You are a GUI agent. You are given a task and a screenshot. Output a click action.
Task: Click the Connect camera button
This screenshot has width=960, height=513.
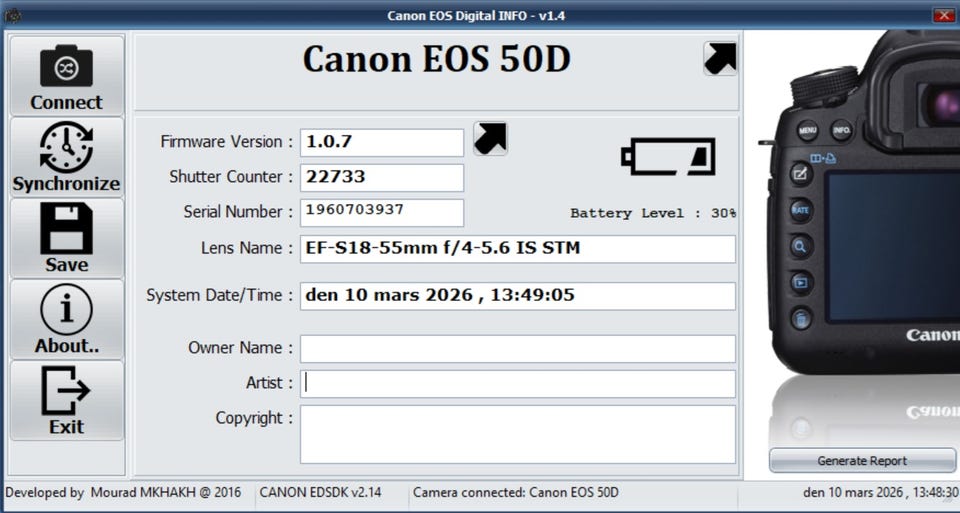point(67,76)
